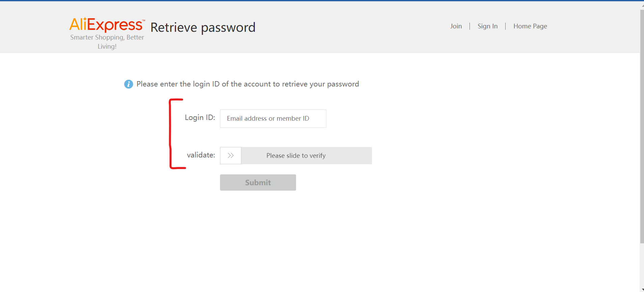Click the AliExpress logo

coord(107,24)
